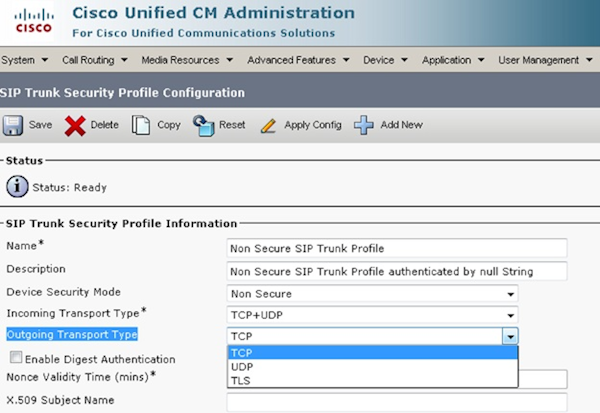Click into the Name text field
The width and height of the screenshot is (600, 413).
(396, 248)
